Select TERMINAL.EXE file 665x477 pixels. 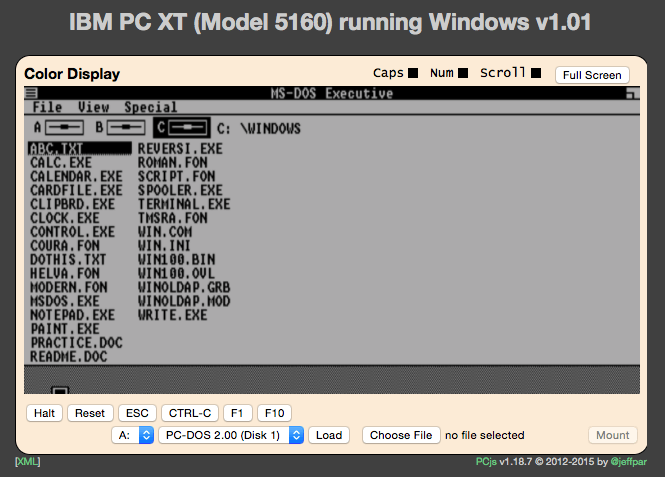(x=184, y=204)
